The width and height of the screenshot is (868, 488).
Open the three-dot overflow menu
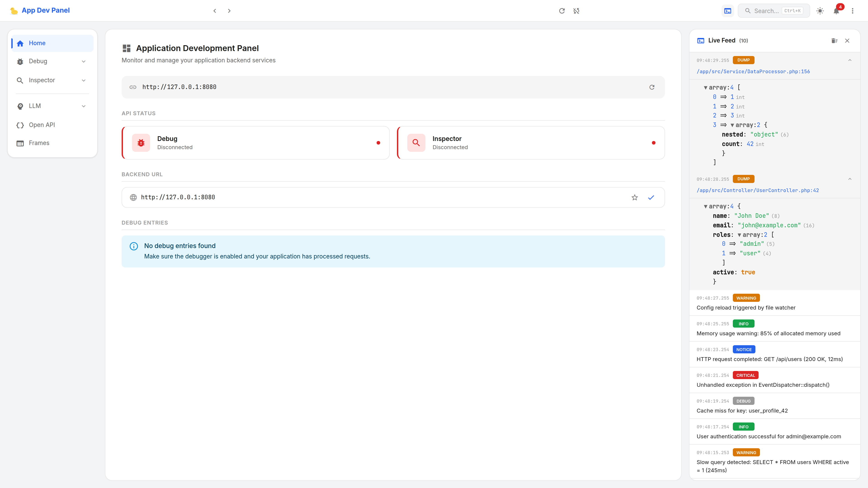pyautogui.click(x=853, y=10)
